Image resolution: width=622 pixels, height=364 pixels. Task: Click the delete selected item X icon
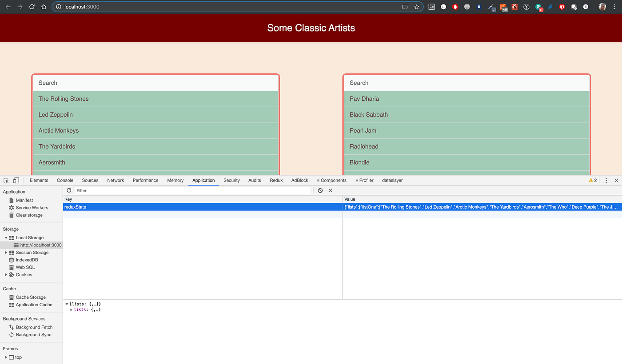(x=330, y=190)
